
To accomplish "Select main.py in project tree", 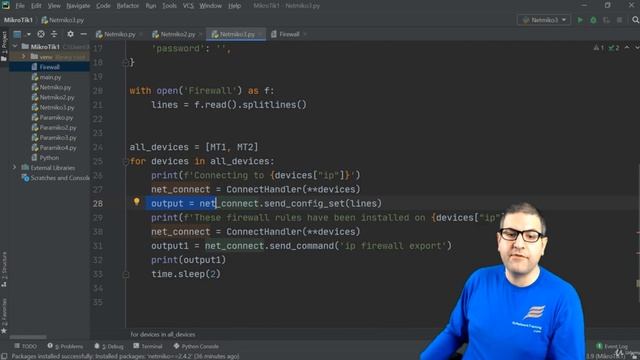I will (50, 77).
